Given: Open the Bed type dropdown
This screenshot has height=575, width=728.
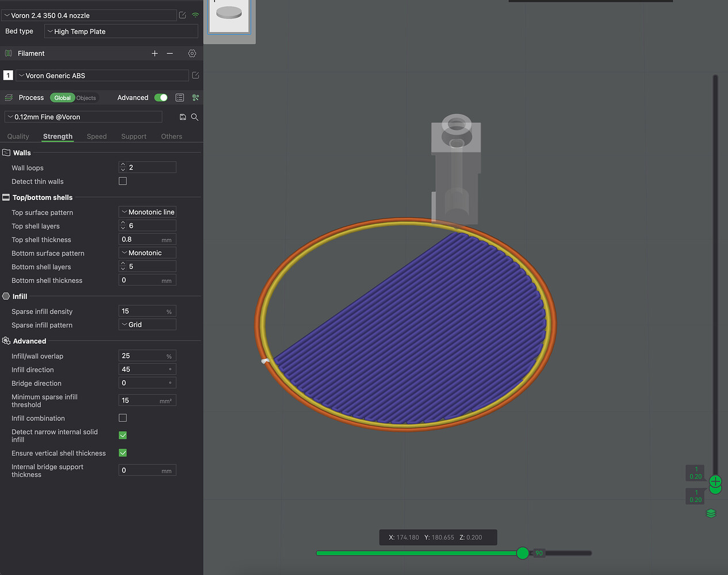Looking at the screenshot, I should [121, 32].
